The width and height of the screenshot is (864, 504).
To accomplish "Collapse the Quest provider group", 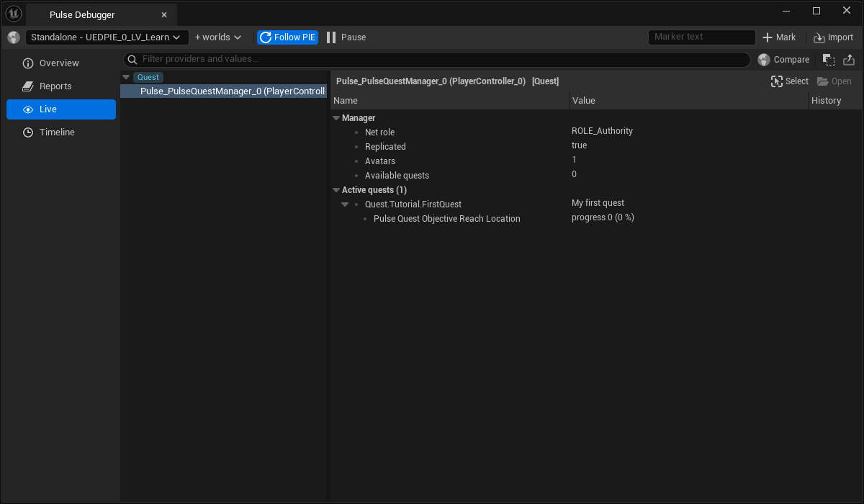I will [x=126, y=77].
